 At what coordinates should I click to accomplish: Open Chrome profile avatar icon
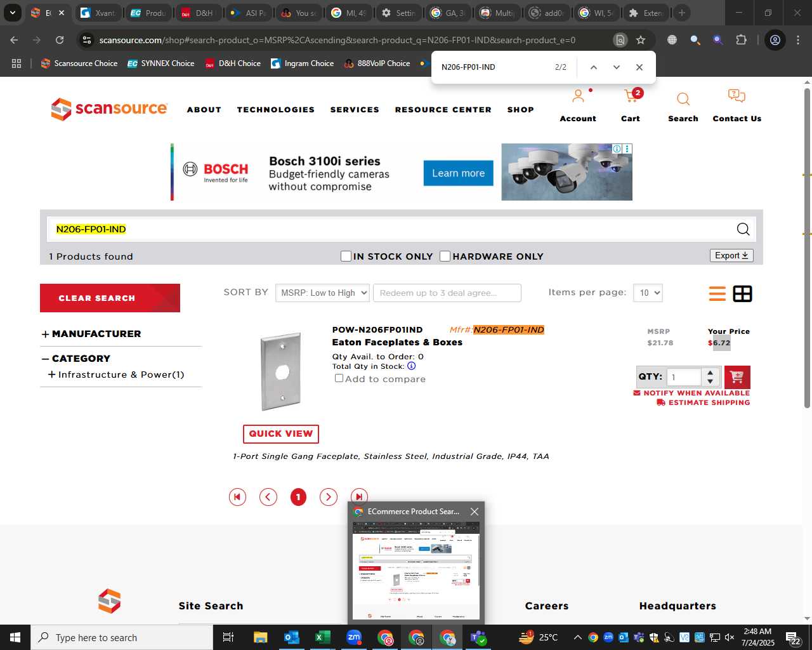tap(775, 40)
